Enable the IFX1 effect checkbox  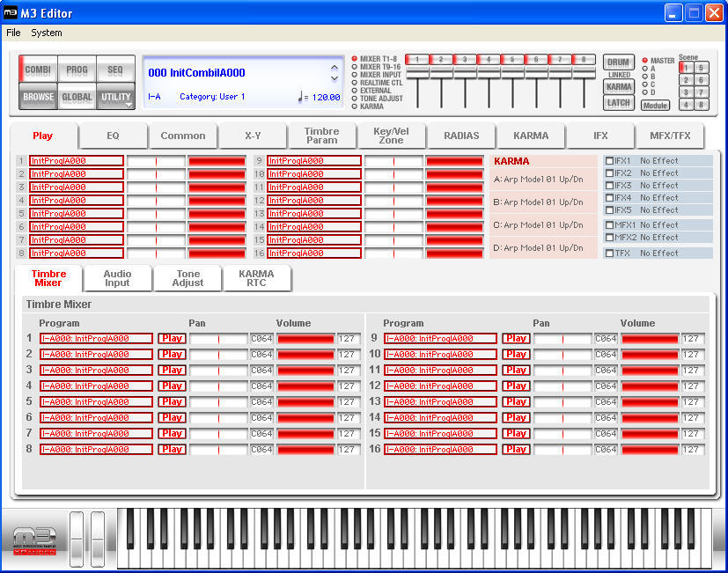point(610,161)
